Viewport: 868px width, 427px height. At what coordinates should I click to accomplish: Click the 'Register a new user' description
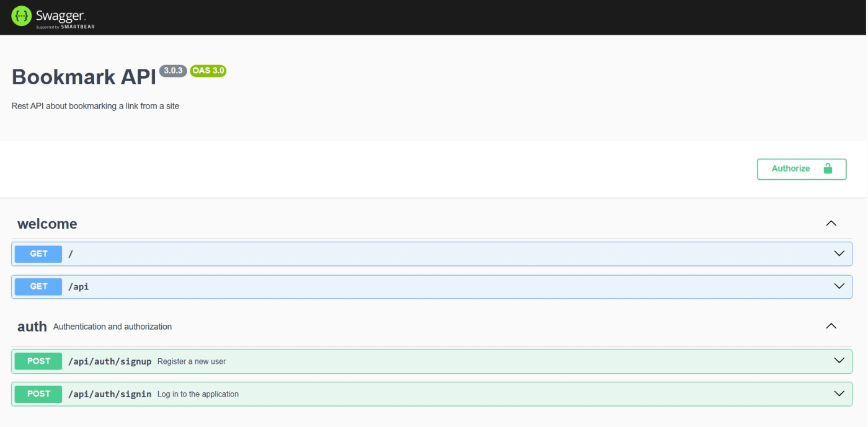[192, 361]
